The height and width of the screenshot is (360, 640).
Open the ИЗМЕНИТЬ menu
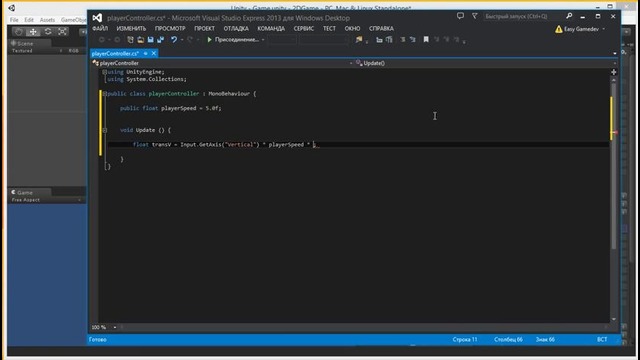(131, 29)
